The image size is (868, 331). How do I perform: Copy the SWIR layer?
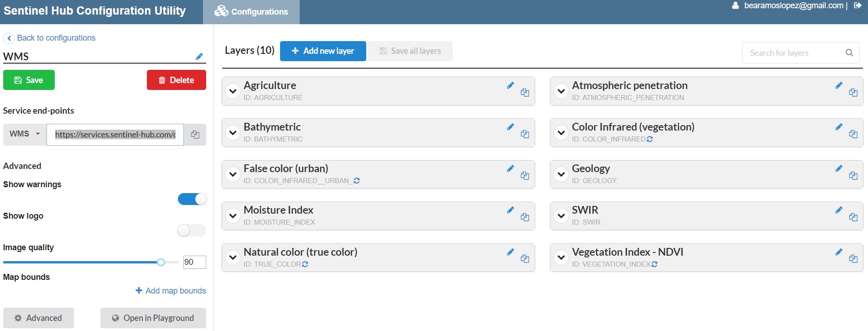coord(853,217)
